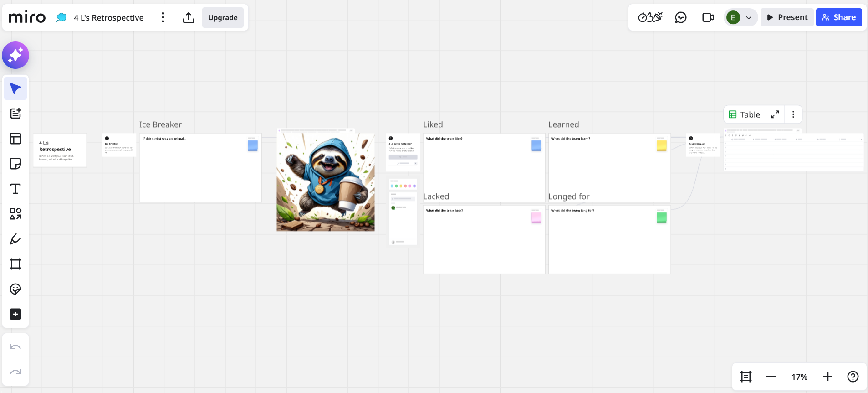Select the Frame tool
868x393 pixels.
(x=15, y=264)
